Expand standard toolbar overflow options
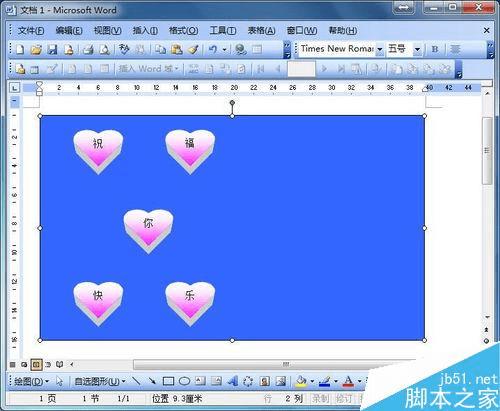 pos(287,50)
